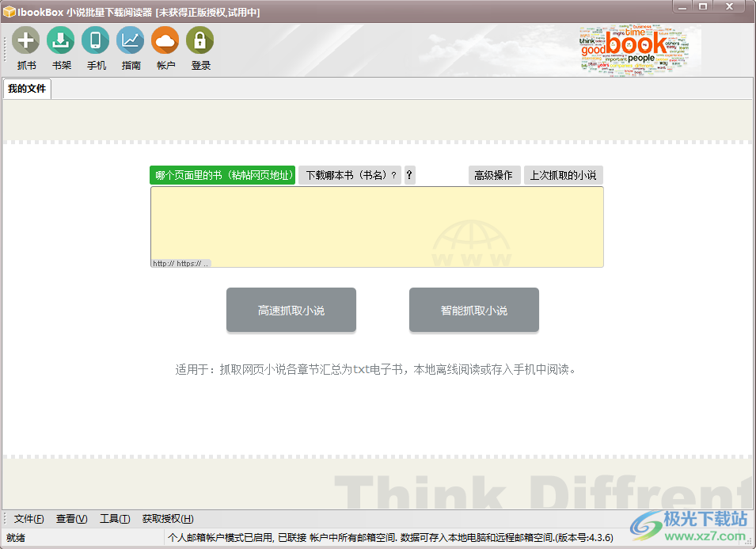Click the ? help icon
Screen dimensions: 756x549
pos(408,175)
